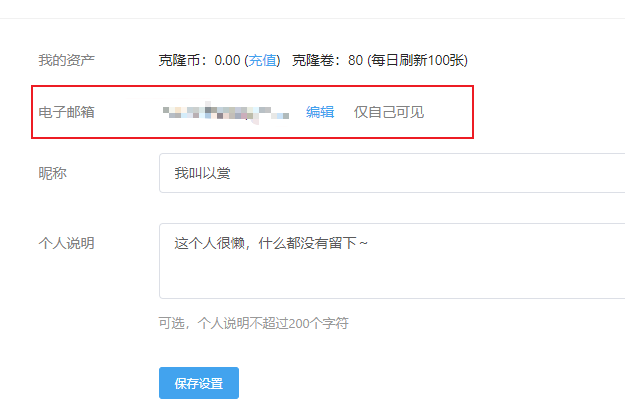The image size is (625, 414).
Task: Click the hint 可选，个人说明不超过200个字符
Action: tap(254, 323)
